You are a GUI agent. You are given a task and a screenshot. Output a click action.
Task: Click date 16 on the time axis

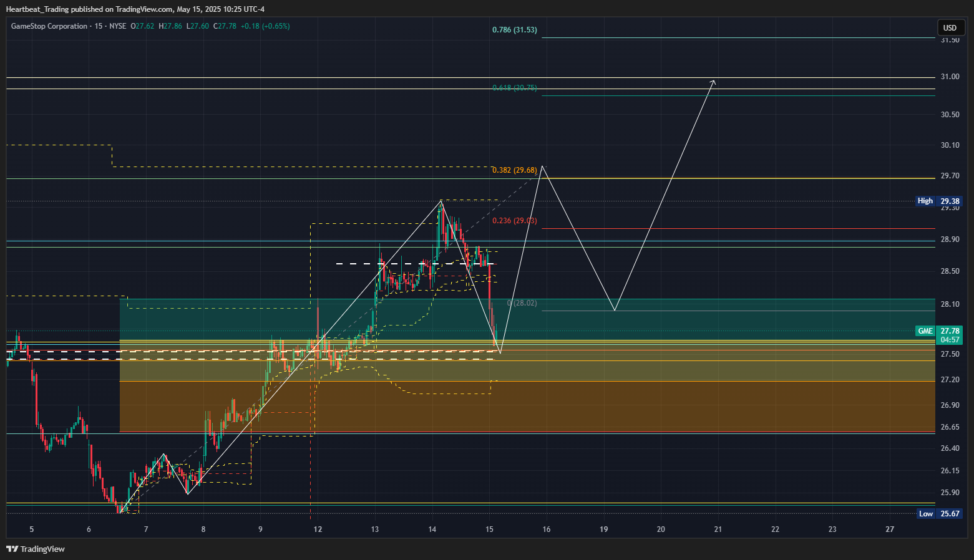click(547, 529)
